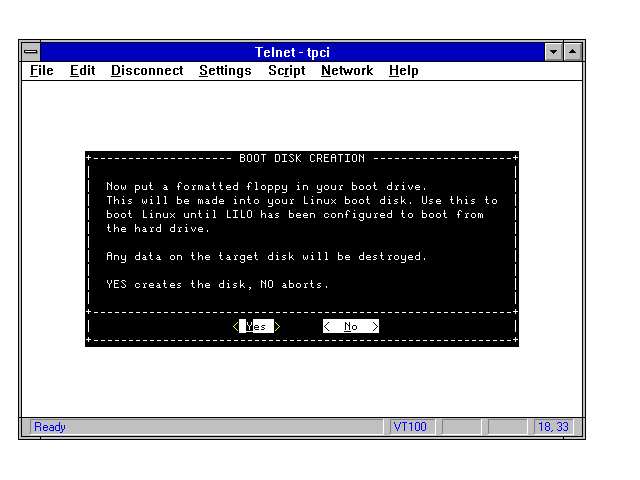Click the 'YES creates the disk' instruction line

[x=217, y=284]
